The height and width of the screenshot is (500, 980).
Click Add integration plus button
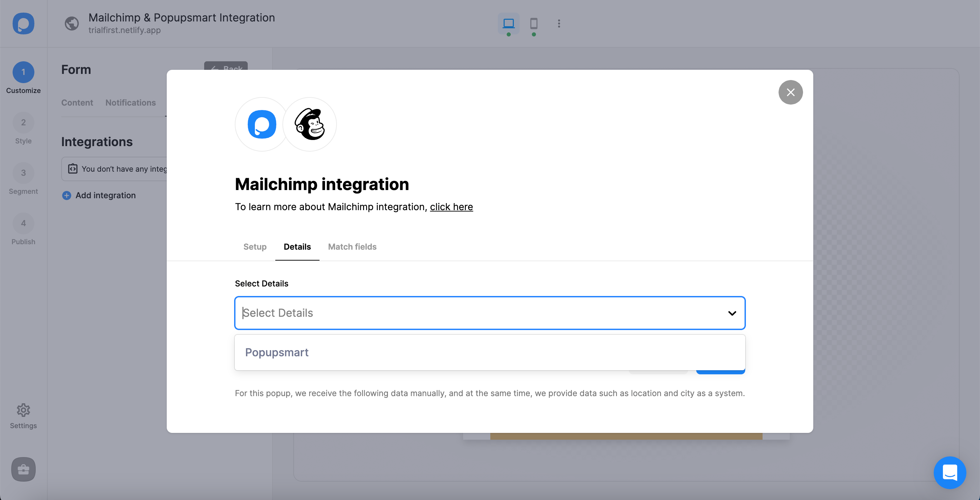[x=67, y=196]
